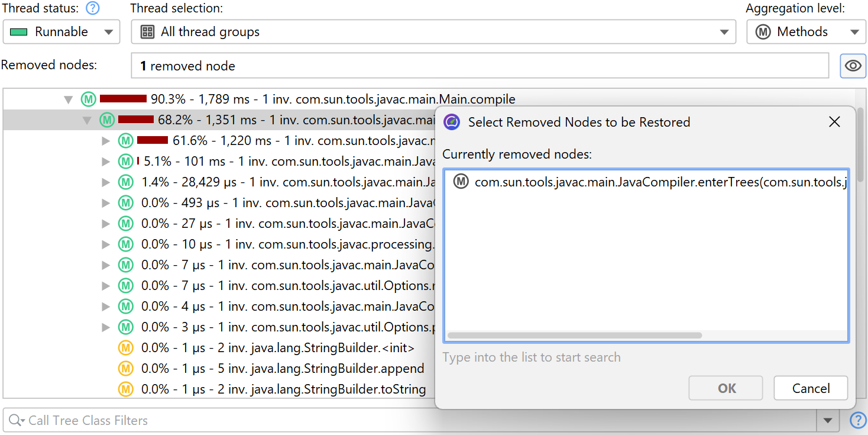Viewport: 868px width, 435px height.
Task: Click method icon of removed enterTrees node
Action: pos(461,182)
